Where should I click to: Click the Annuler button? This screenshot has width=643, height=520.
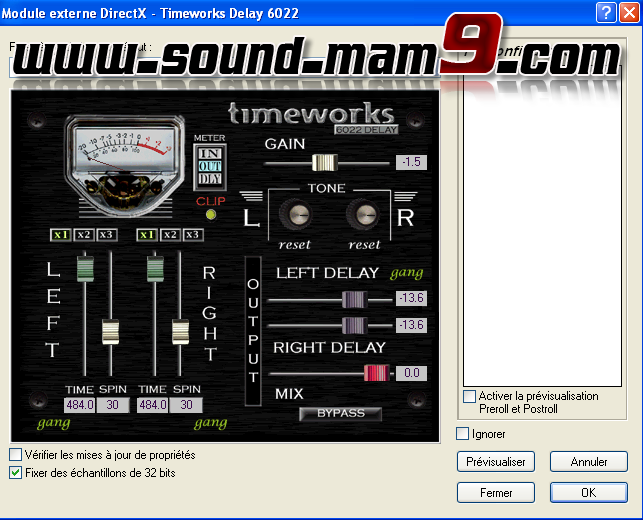click(x=589, y=462)
